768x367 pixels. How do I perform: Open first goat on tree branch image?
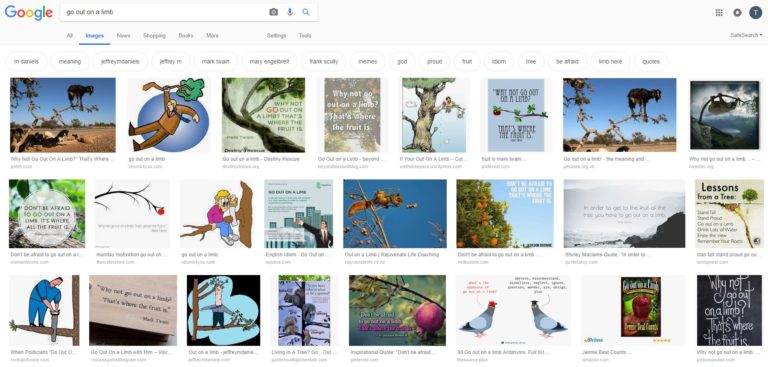click(63, 115)
